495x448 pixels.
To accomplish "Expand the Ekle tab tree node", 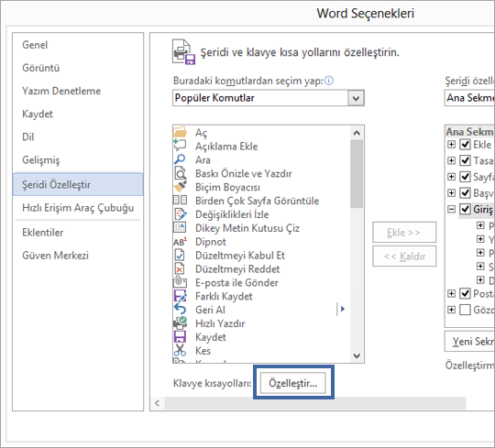I will pos(451,144).
